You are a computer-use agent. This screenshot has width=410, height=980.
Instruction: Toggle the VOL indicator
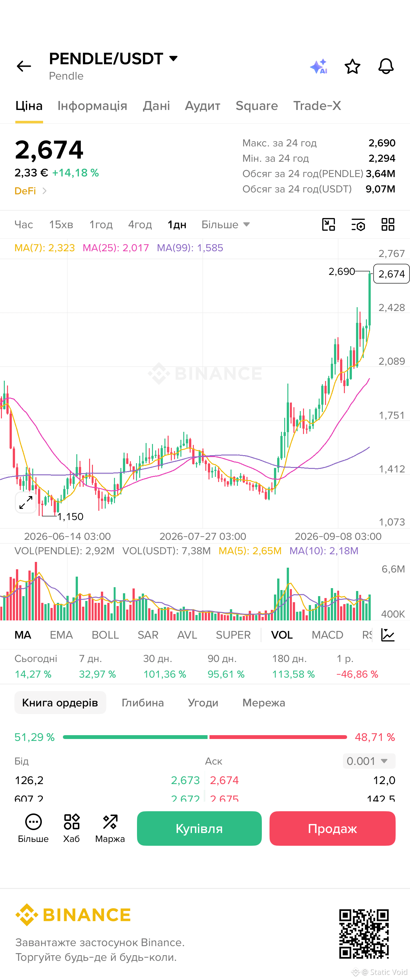(x=282, y=635)
